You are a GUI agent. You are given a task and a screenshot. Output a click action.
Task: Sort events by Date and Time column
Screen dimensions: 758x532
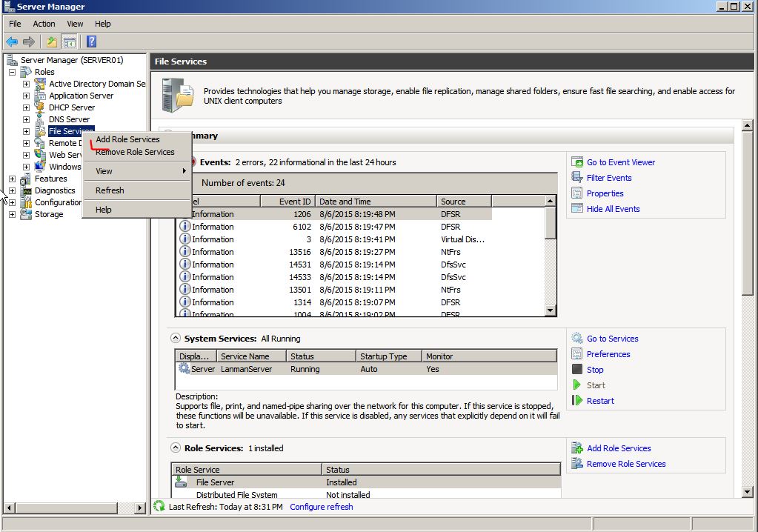[376, 202]
